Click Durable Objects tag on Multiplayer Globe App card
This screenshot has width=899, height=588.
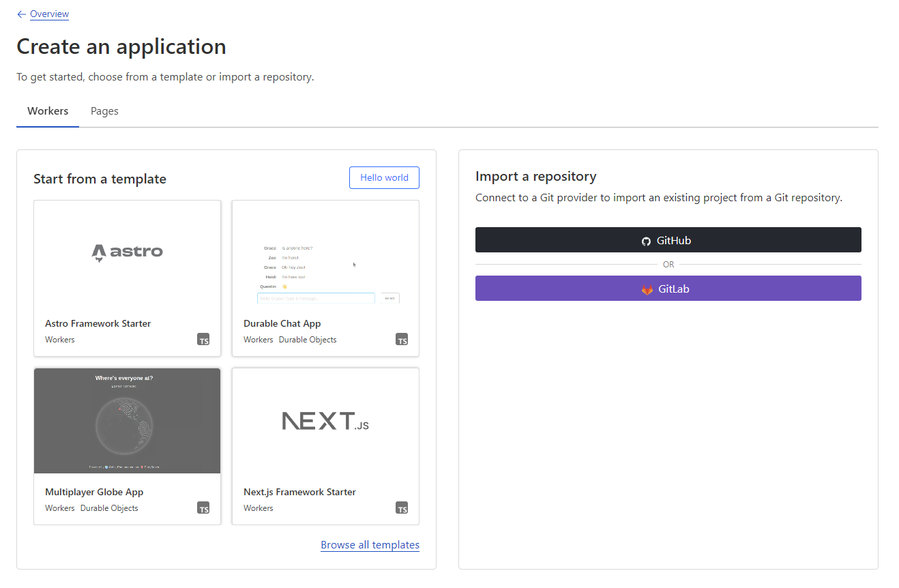coord(109,508)
